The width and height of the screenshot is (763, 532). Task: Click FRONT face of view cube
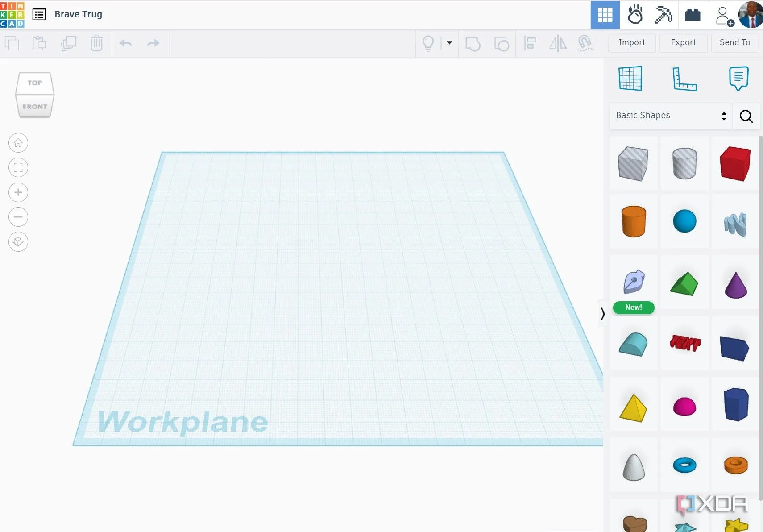coord(35,107)
